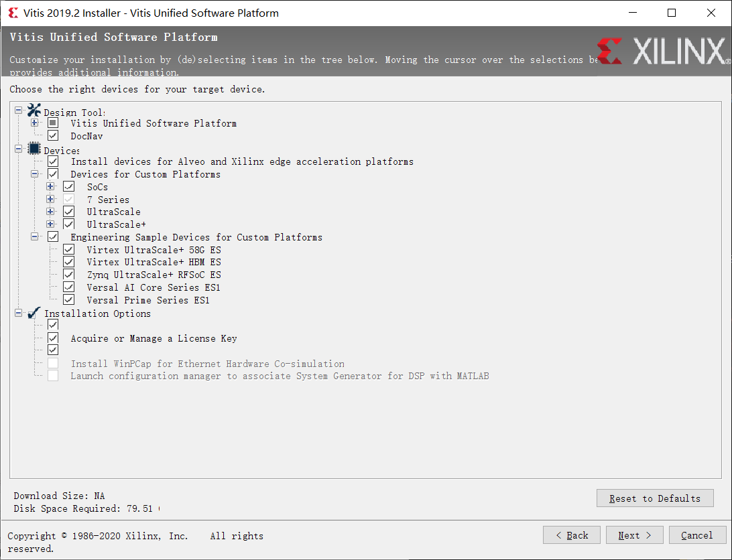Collapse Devices for Custom Platforms node
The height and width of the screenshot is (560, 732).
point(35,174)
